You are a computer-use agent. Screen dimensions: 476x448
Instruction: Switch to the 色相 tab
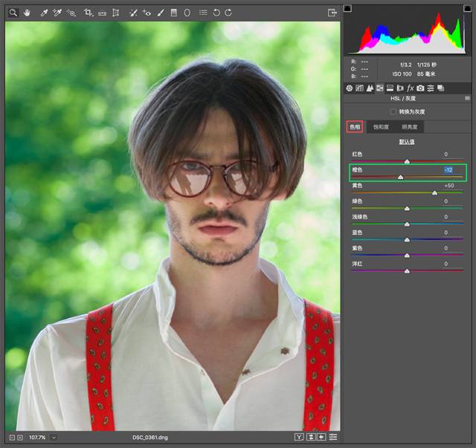(x=355, y=127)
